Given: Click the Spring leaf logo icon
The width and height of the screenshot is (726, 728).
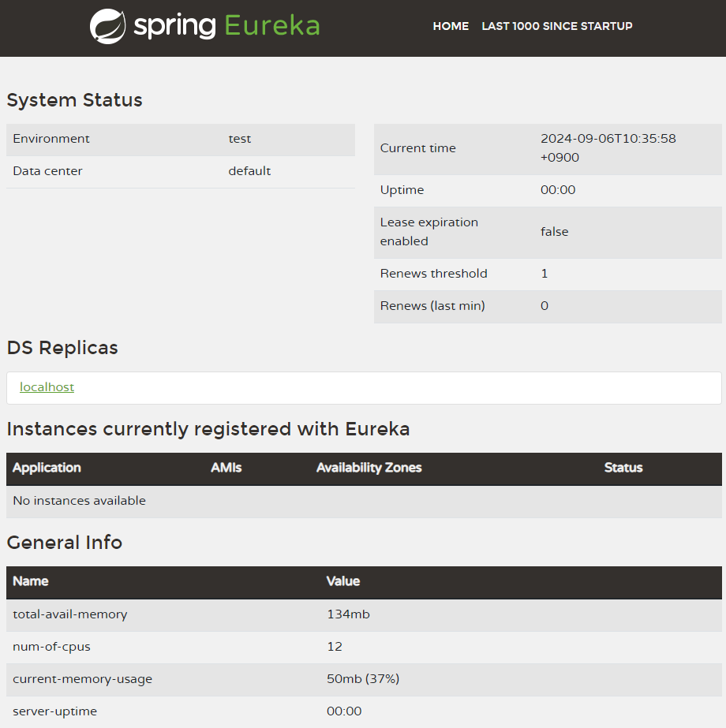Looking at the screenshot, I should [107, 27].
